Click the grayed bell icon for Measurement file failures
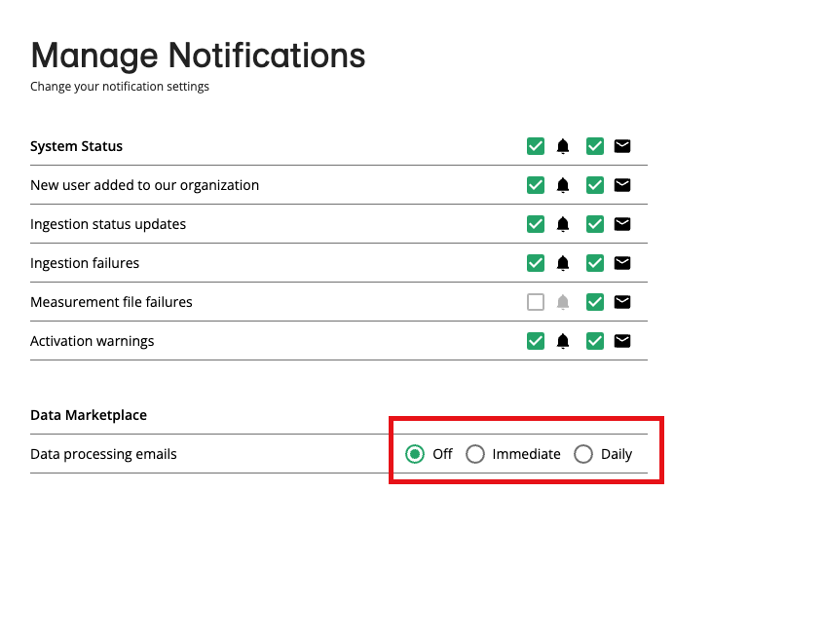This screenshot has width=824, height=644. click(564, 302)
